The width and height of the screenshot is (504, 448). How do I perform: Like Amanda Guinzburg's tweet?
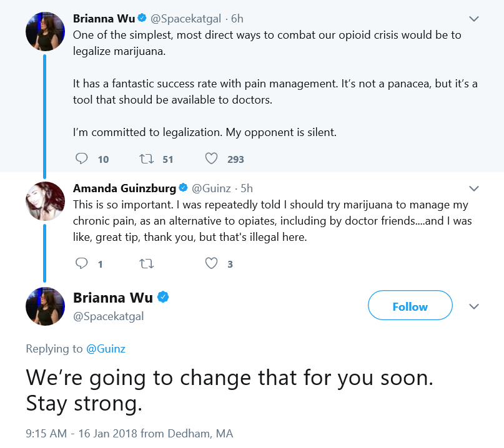pyautogui.click(x=211, y=263)
